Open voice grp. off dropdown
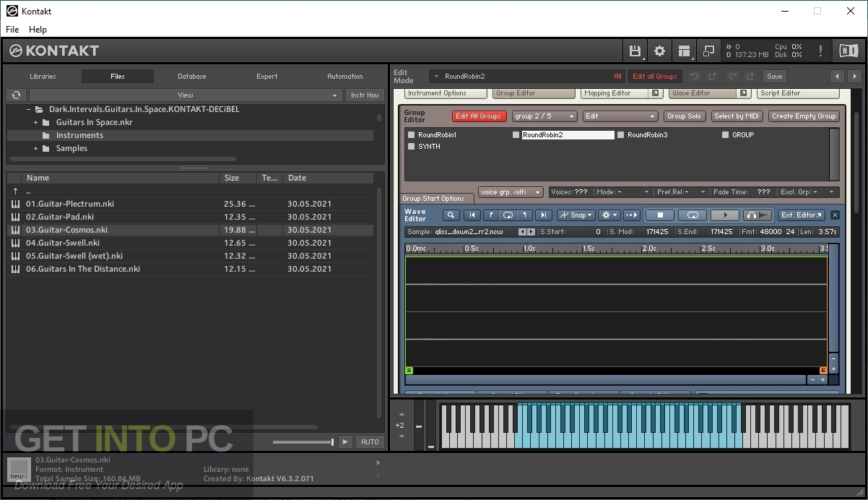The image size is (868, 500). tap(511, 192)
